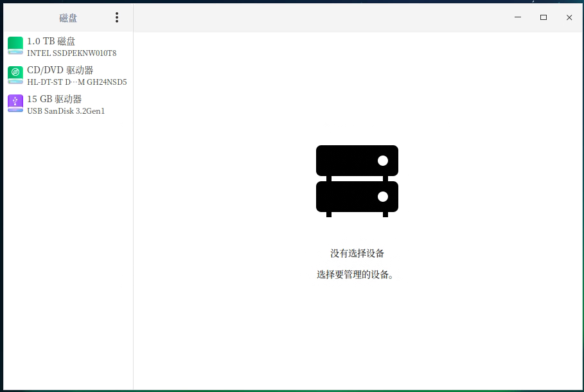
Task: Select the CD/DVD 驱动器 entry
Action: pos(60,70)
